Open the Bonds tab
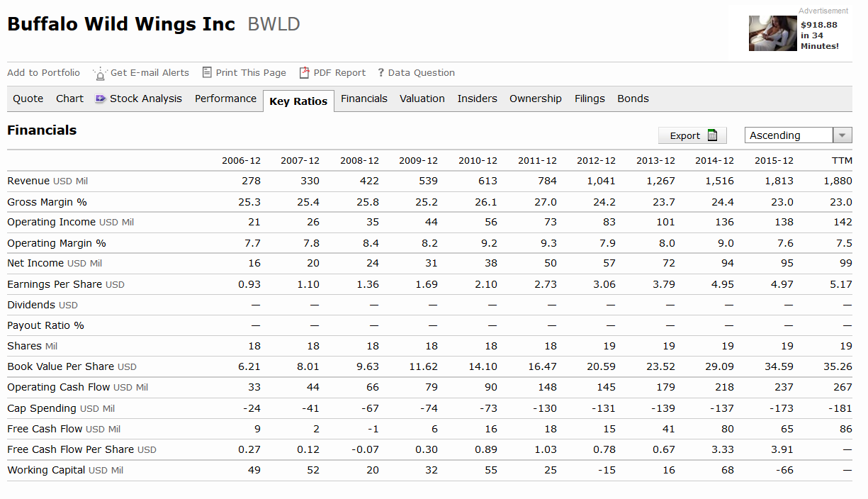This screenshot has width=868, height=499. click(x=633, y=99)
